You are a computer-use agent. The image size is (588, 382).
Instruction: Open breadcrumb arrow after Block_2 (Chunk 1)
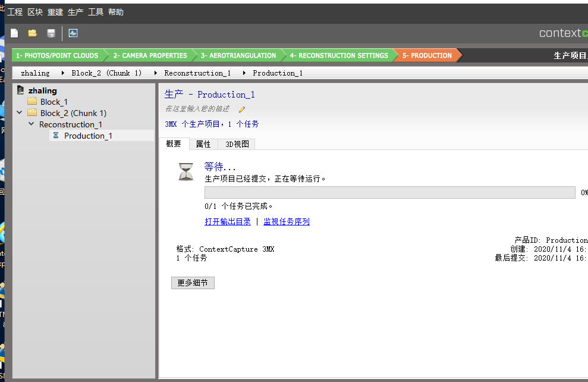click(155, 73)
